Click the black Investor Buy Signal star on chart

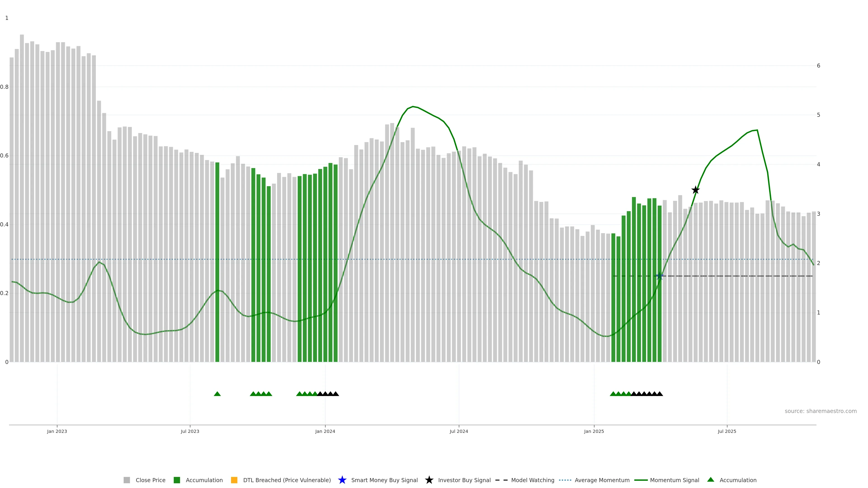coord(696,190)
